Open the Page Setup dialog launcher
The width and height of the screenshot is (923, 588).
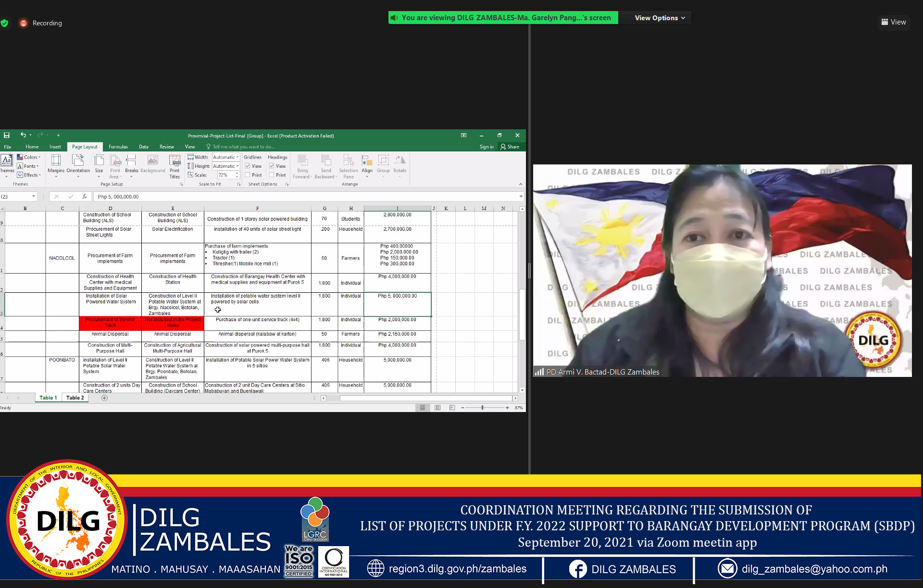[x=181, y=184]
